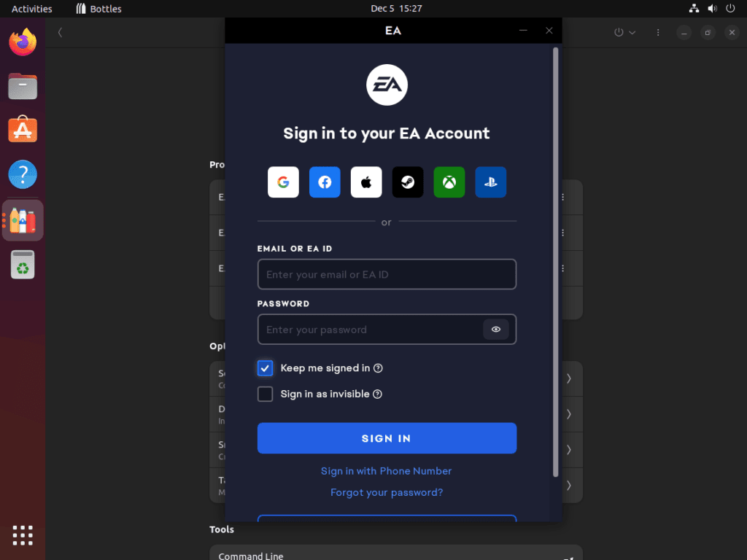The width and height of the screenshot is (747, 560).
Task: Sign in with the Google icon
Action: (x=283, y=182)
